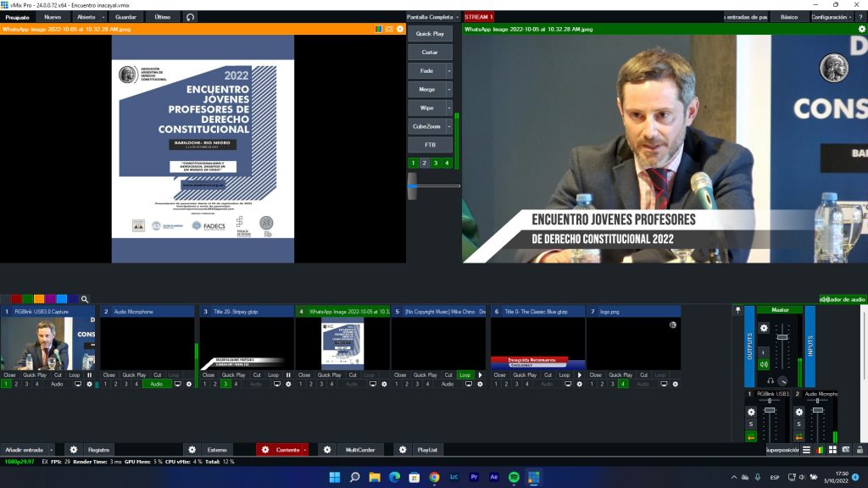Pin the audio mixer panel
868x488 pixels.
[737, 310]
